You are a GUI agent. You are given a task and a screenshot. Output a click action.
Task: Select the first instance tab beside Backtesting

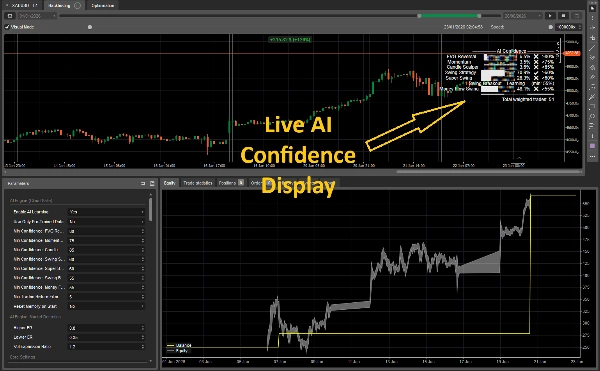click(23, 5)
